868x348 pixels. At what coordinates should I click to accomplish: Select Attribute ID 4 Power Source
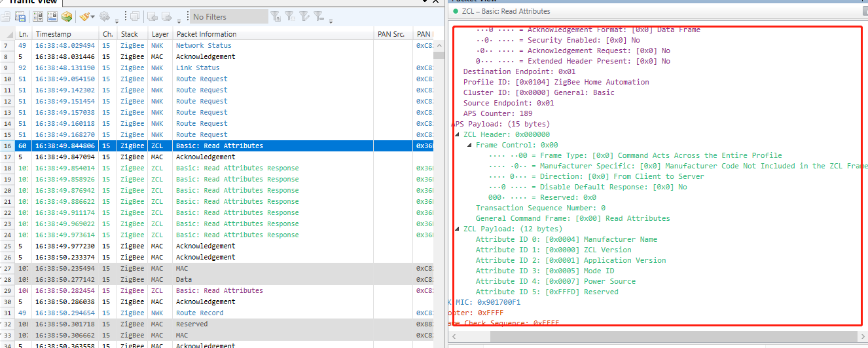[x=556, y=281]
